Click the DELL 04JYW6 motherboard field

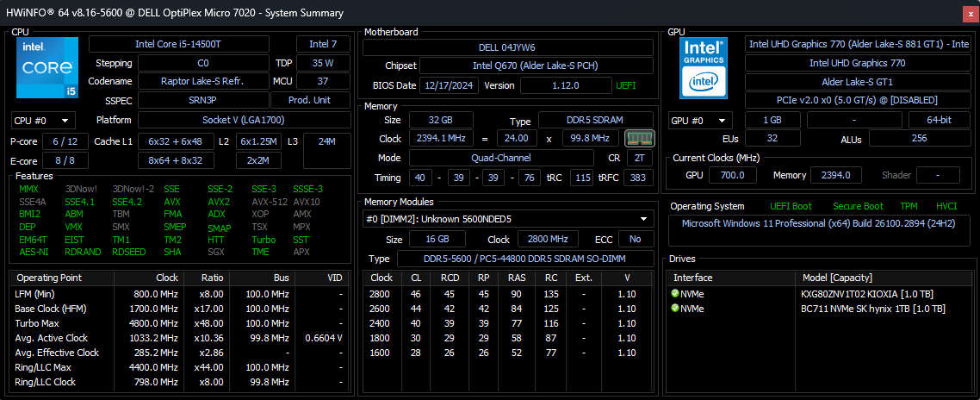pyautogui.click(x=506, y=47)
